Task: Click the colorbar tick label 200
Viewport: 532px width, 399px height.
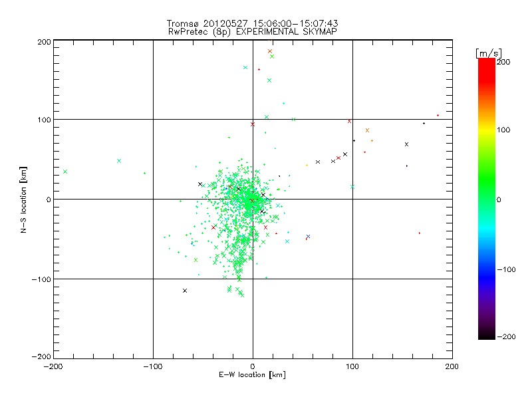Action: point(503,62)
